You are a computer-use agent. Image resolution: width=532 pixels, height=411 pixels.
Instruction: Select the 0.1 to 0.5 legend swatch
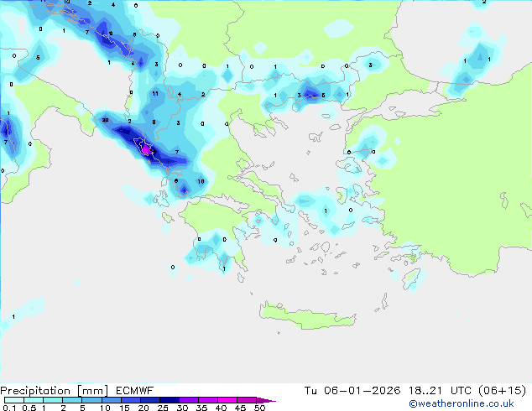(14, 400)
